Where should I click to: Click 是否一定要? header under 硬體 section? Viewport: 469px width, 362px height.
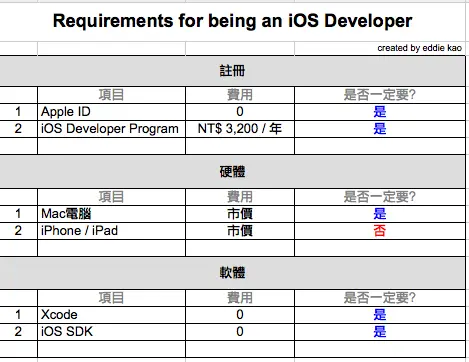pos(380,197)
